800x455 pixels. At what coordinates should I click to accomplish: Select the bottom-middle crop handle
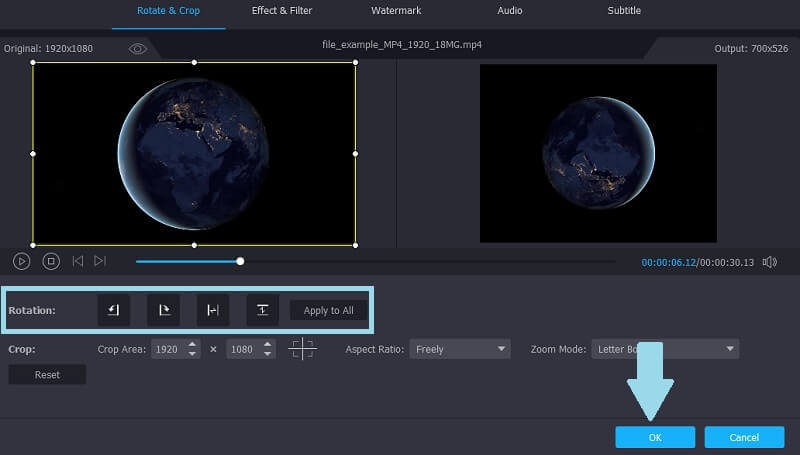[194, 245]
